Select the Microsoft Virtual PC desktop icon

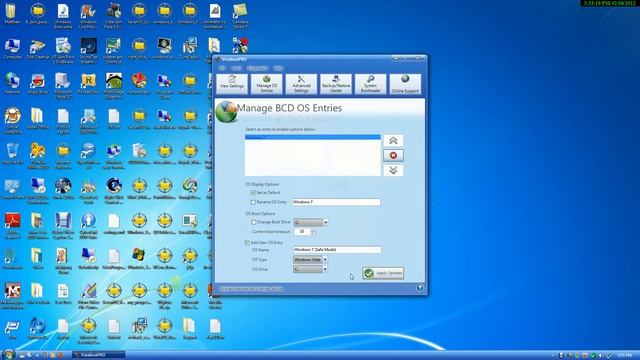63,86
